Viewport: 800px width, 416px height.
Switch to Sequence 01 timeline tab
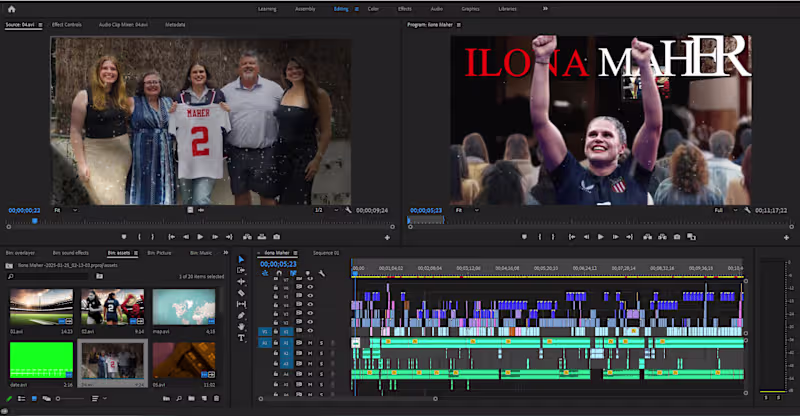click(326, 253)
